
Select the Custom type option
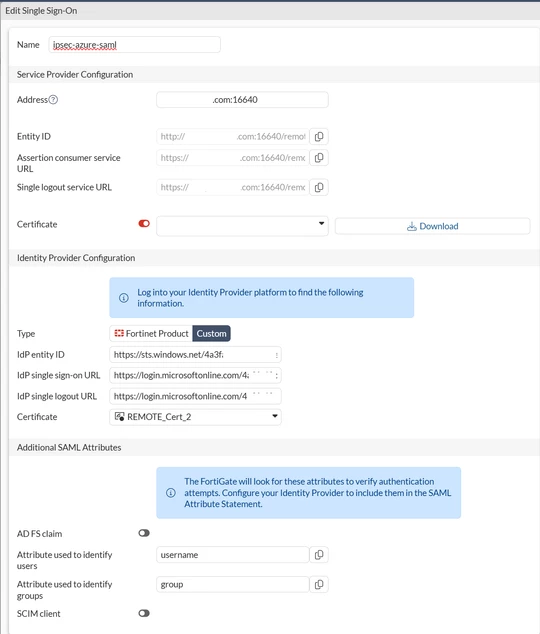tap(211, 334)
